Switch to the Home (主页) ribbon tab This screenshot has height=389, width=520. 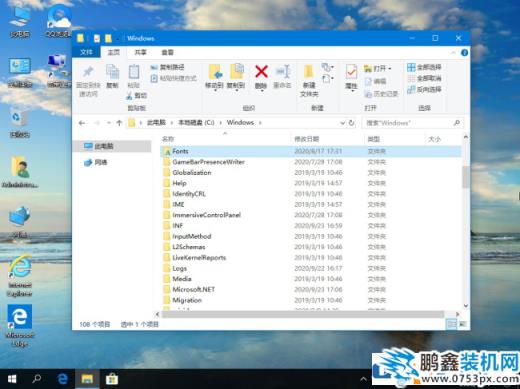pyautogui.click(x=113, y=52)
